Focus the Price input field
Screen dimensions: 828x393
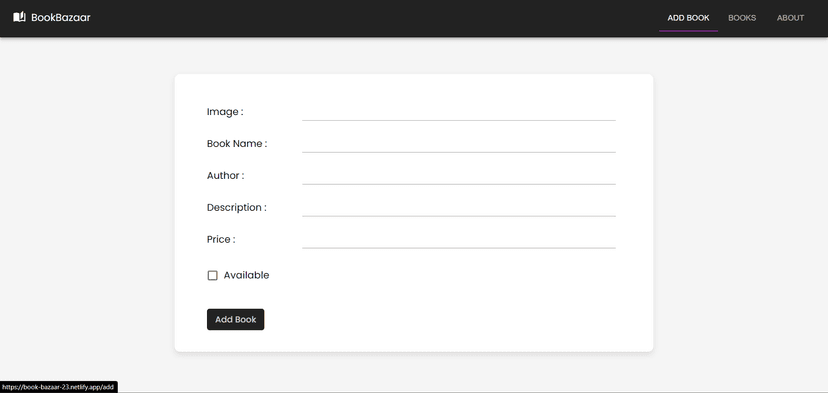tap(459, 239)
